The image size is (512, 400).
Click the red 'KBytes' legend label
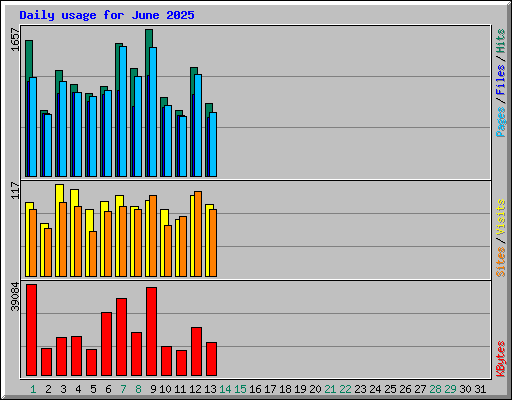click(500, 359)
